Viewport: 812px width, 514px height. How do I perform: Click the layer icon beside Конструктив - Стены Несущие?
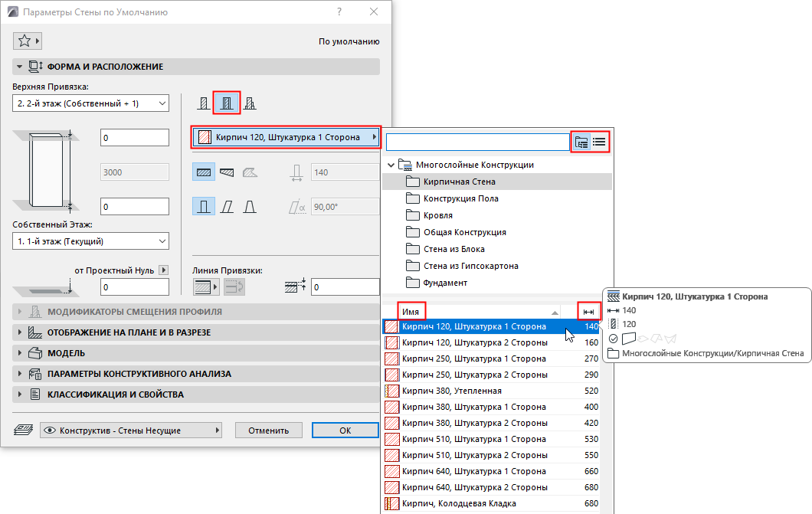click(23, 431)
